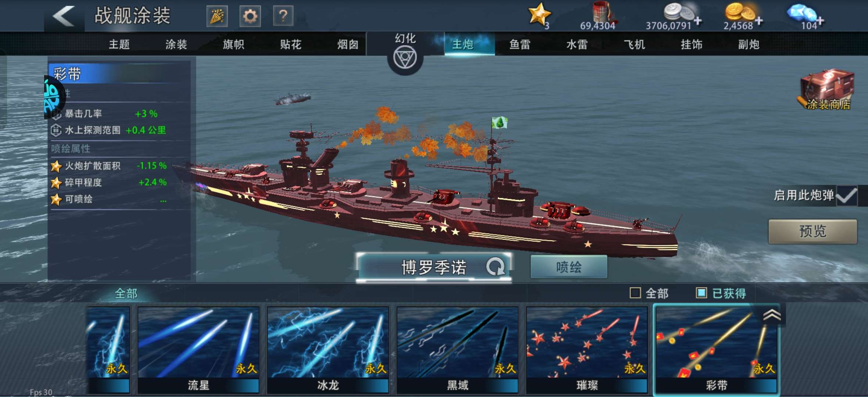This screenshot has width=868, height=397.
Task: Select the 冰龙 shell effect thumbnail
Action: pos(328,350)
